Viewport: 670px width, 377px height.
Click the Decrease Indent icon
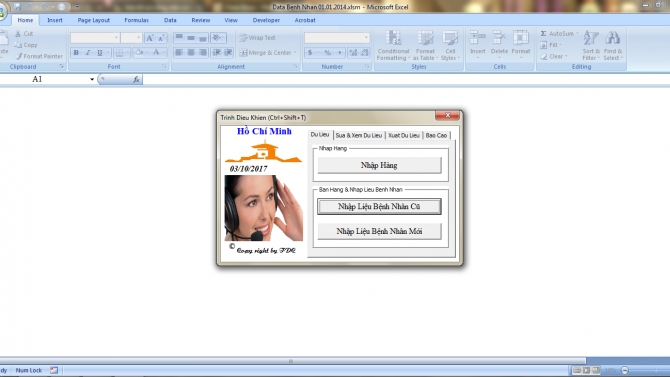(x=217, y=53)
